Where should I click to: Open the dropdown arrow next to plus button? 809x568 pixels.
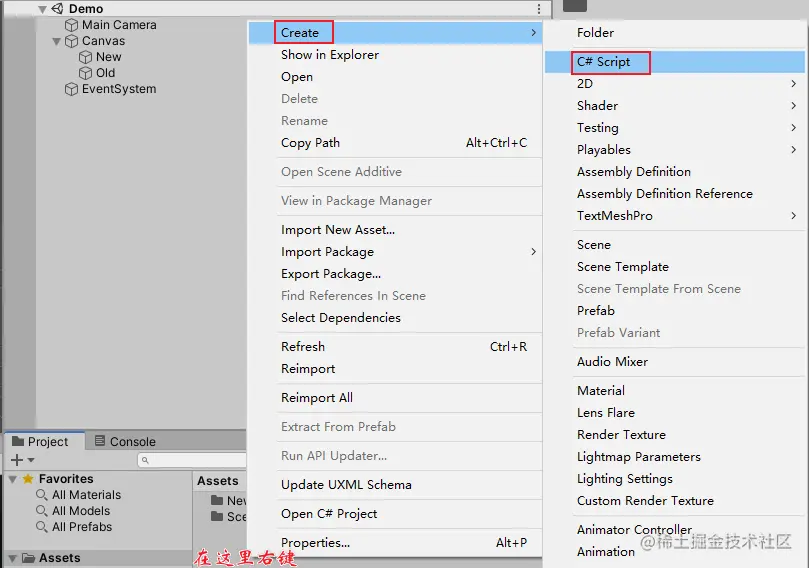click(31, 460)
